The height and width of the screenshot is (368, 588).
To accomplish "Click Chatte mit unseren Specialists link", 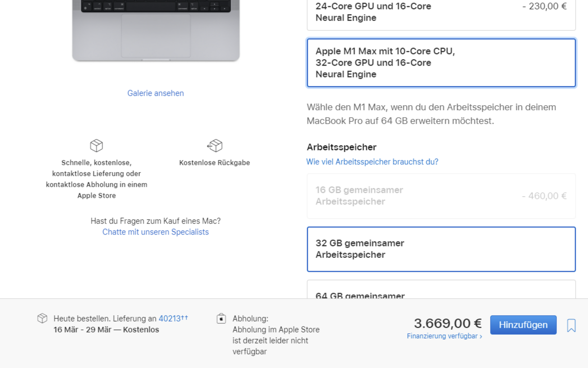I will [x=155, y=232].
